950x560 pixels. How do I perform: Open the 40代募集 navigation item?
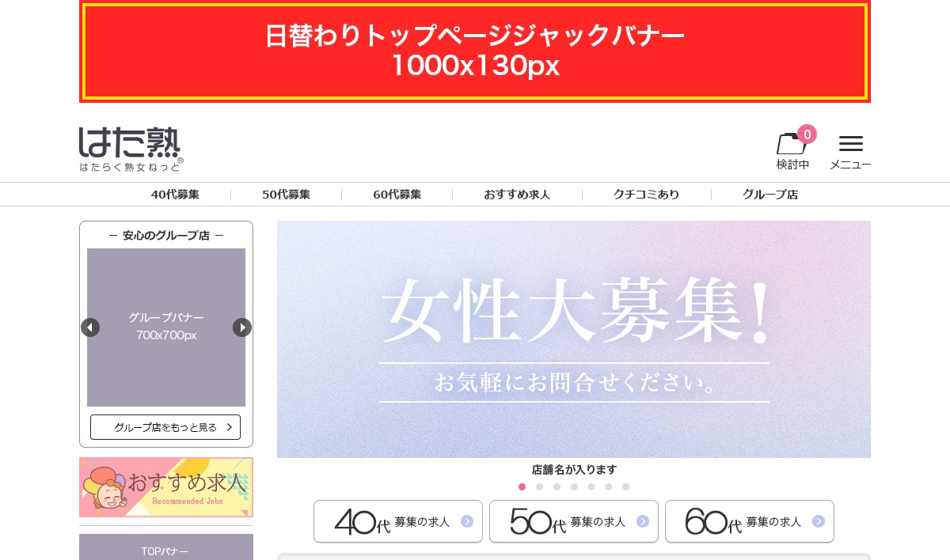pos(175,194)
